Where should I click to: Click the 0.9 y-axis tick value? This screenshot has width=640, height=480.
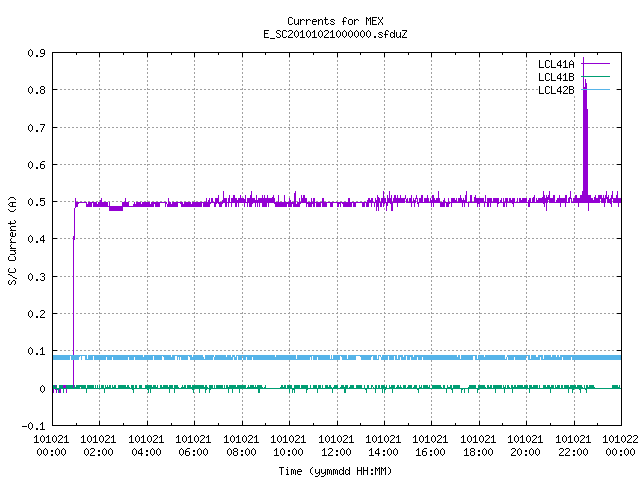click(x=36, y=53)
